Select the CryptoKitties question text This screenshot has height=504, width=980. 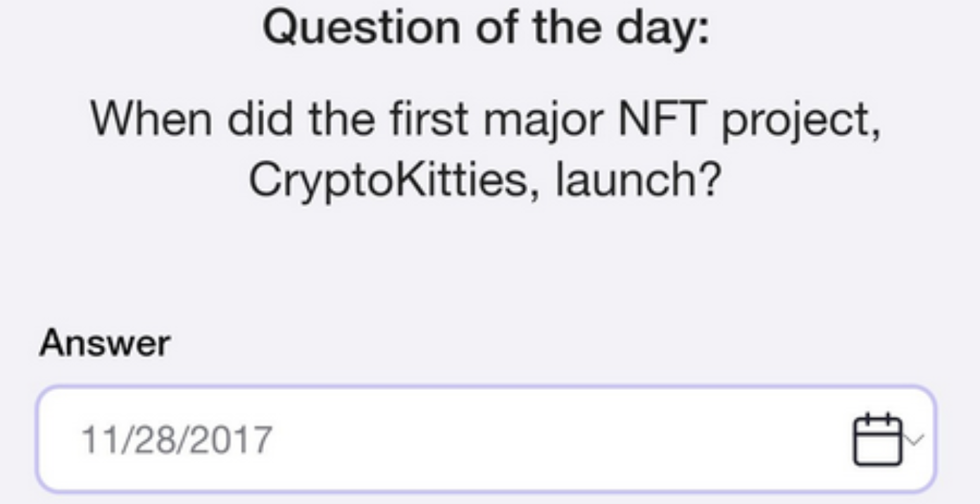(x=486, y=149)
